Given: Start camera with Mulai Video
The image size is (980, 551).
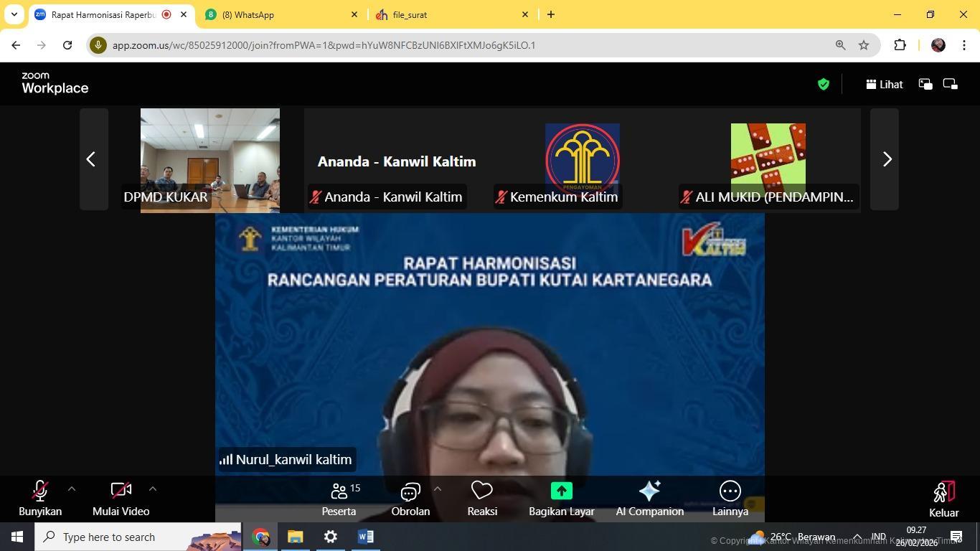Looking at the screenshot, I should click(x=121, y=498).
